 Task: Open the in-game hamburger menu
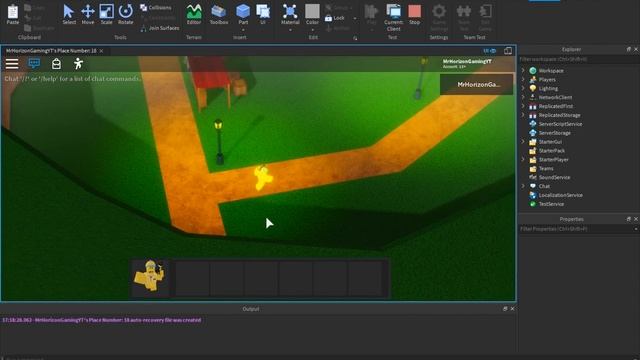click(12, 64)
